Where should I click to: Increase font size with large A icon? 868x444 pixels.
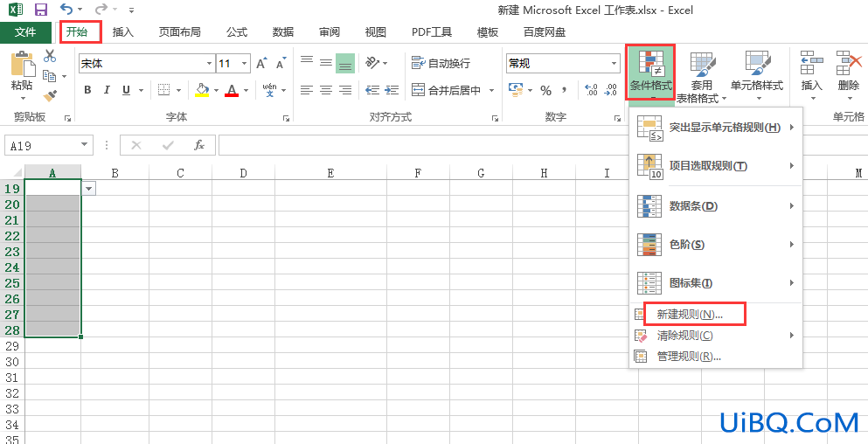(262, 64)
